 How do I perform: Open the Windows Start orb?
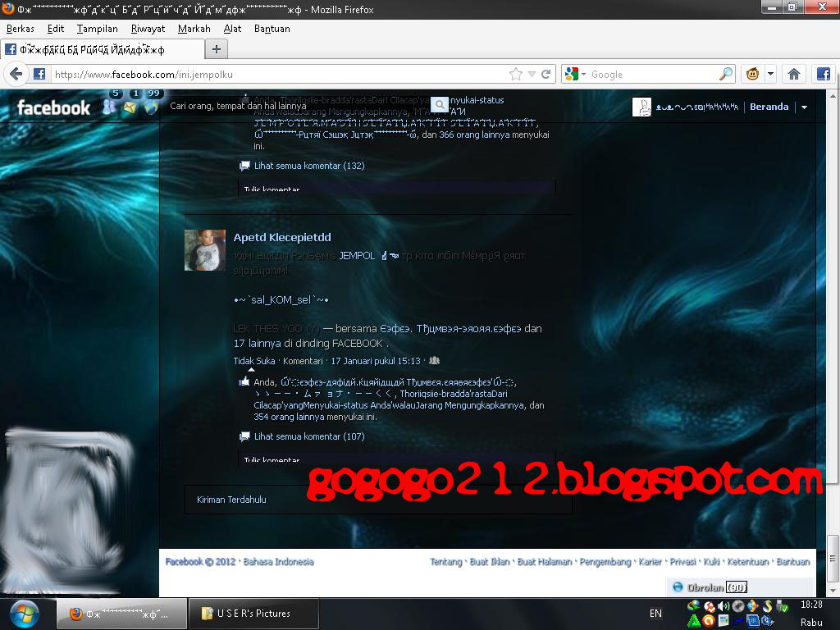pos(24,614)
